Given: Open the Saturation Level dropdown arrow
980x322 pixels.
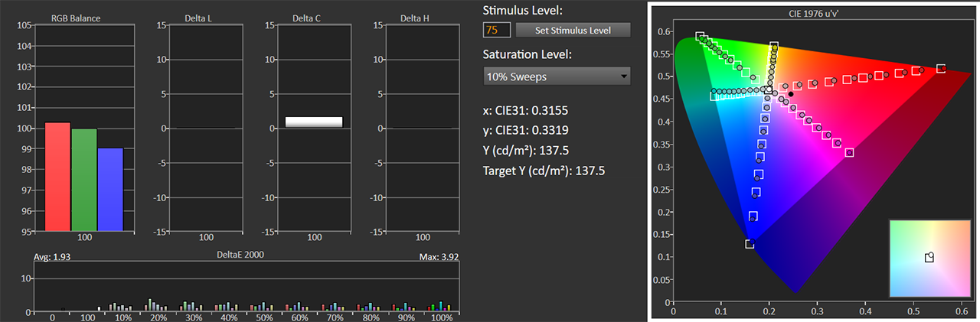Looking at the screenshot, I should pyautogui.click(x=624, y=76).
